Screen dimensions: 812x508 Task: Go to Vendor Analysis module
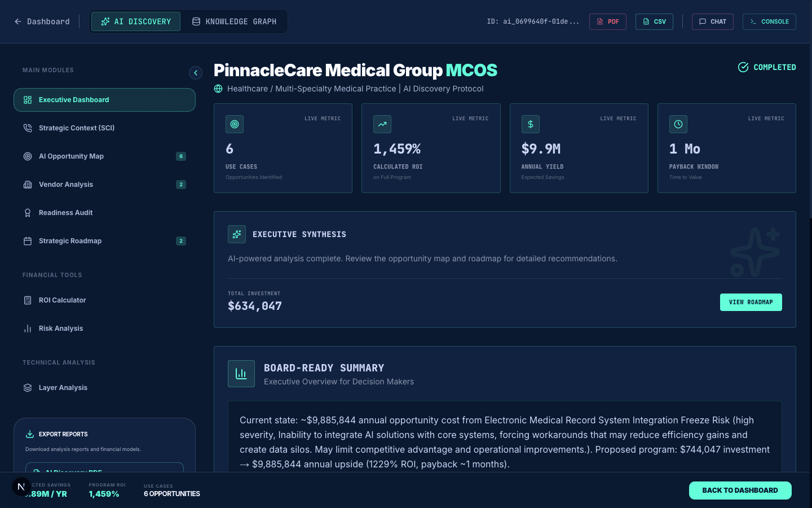click(x=104, y=185)
